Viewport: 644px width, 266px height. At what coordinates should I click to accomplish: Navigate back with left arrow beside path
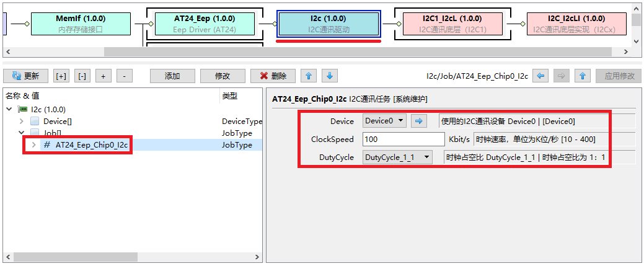pyautogui.click(x=541, y=76)
